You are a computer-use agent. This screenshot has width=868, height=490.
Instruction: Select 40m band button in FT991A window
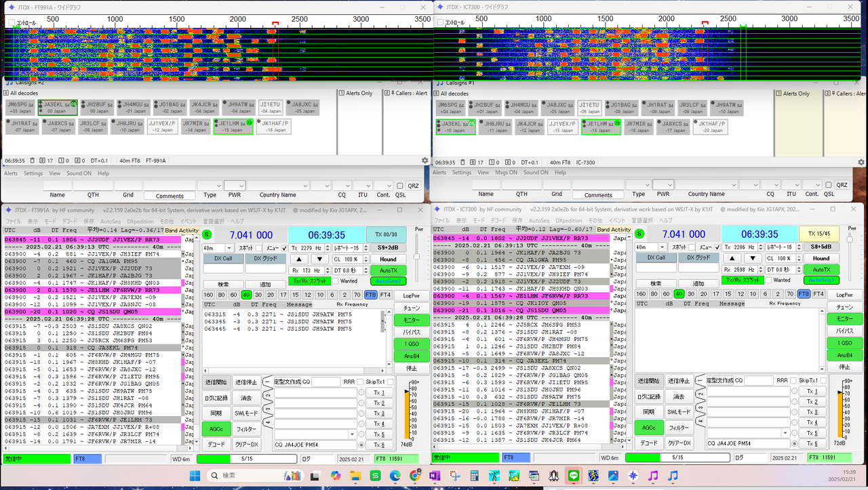(x=246, y=295)
